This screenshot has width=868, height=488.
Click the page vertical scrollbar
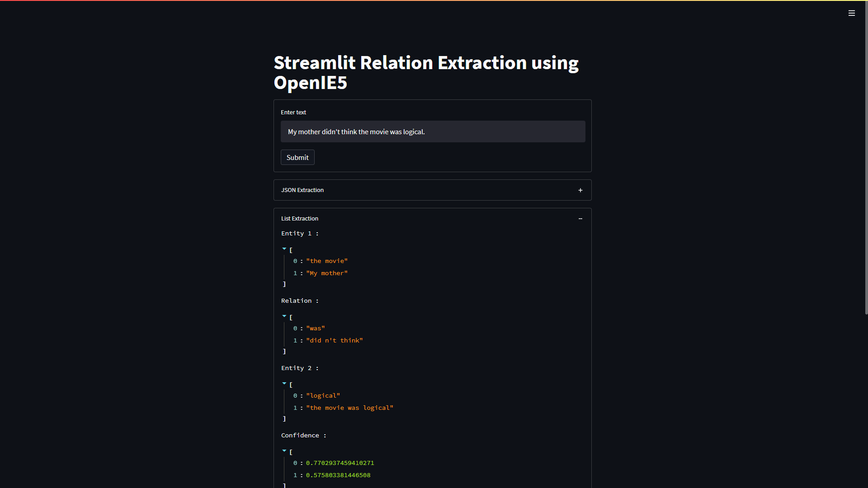click(866, 158)
